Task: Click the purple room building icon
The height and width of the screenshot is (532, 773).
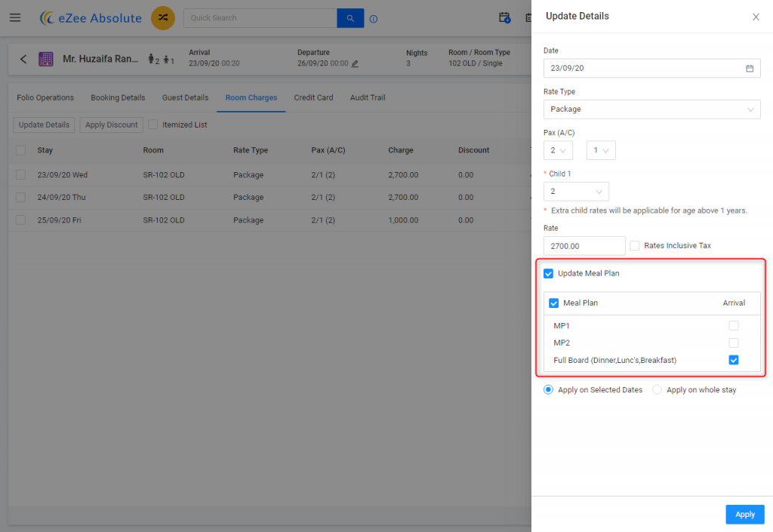Action: [x=46, y=59]
